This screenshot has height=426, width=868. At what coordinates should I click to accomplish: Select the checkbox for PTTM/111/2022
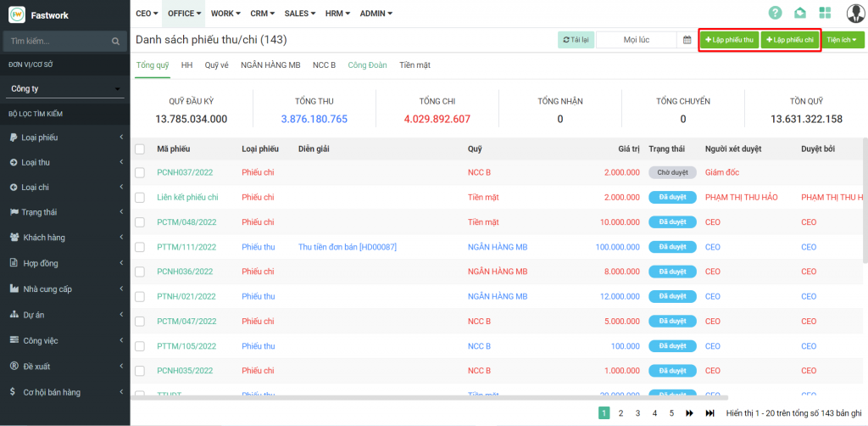[x=140, y=247]
